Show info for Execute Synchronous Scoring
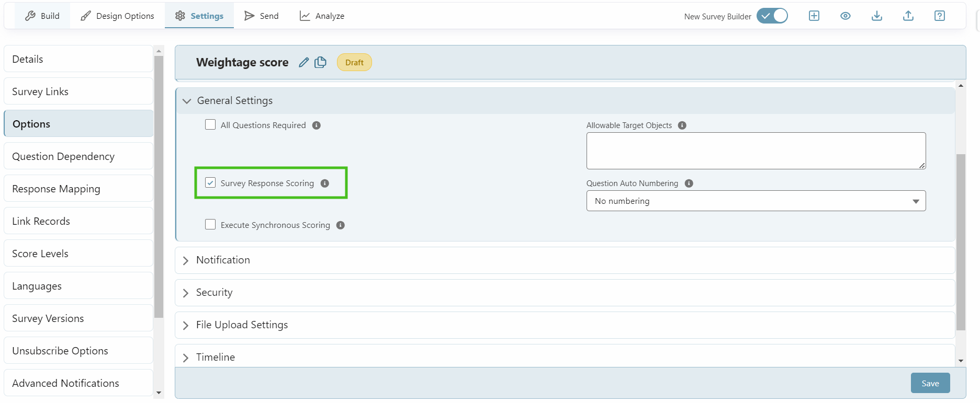Image resolution: width=980 pixels, height=403 pixels. coord(341,225)
